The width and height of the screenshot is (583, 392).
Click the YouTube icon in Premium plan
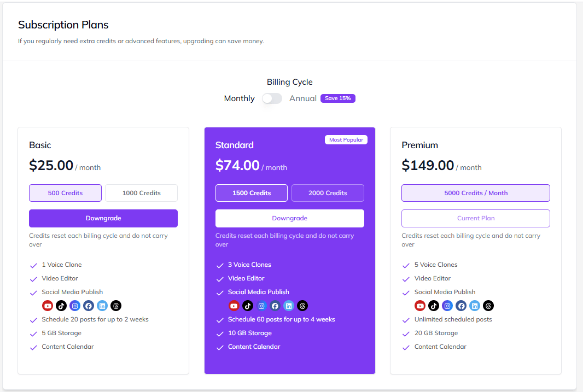(420, 306)
